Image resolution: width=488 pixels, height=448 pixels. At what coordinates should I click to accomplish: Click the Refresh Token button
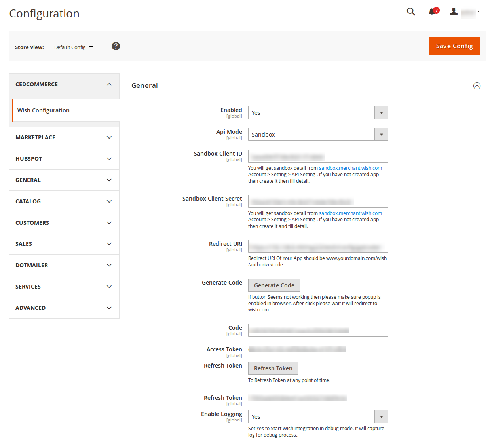273,368
